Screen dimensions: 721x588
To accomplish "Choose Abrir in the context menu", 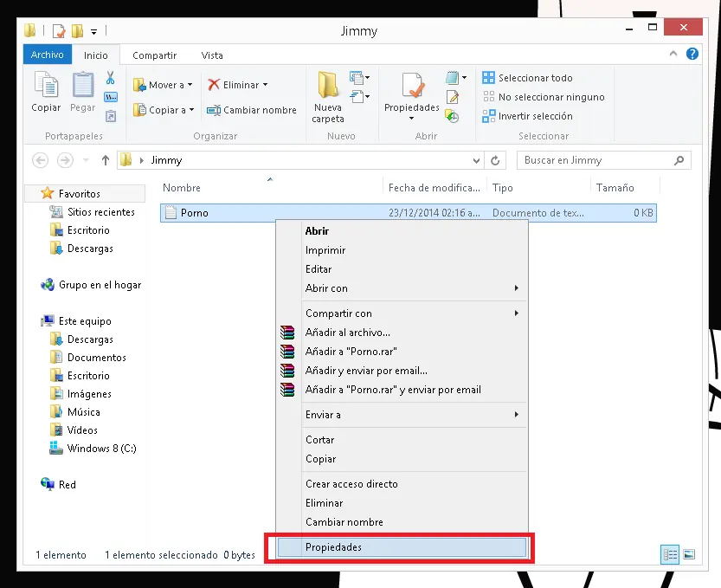I will (x=402, y=231).
